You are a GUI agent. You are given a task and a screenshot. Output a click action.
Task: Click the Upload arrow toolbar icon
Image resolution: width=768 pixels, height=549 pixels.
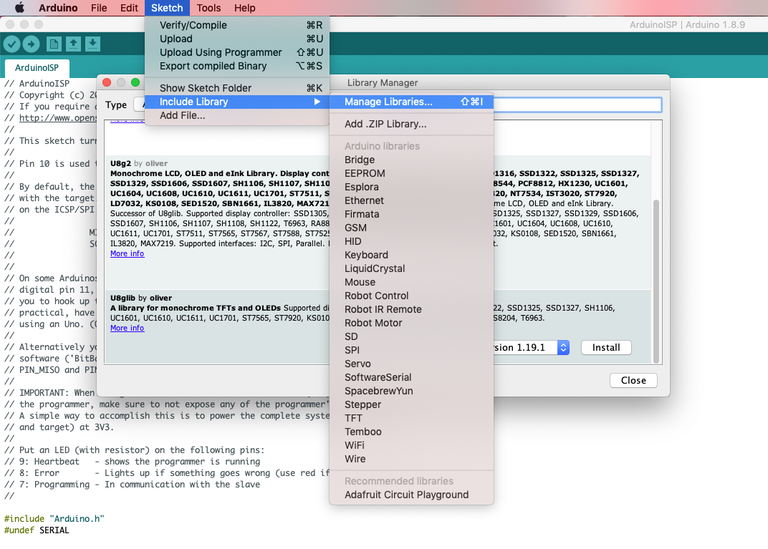click(x=32, y=44)
